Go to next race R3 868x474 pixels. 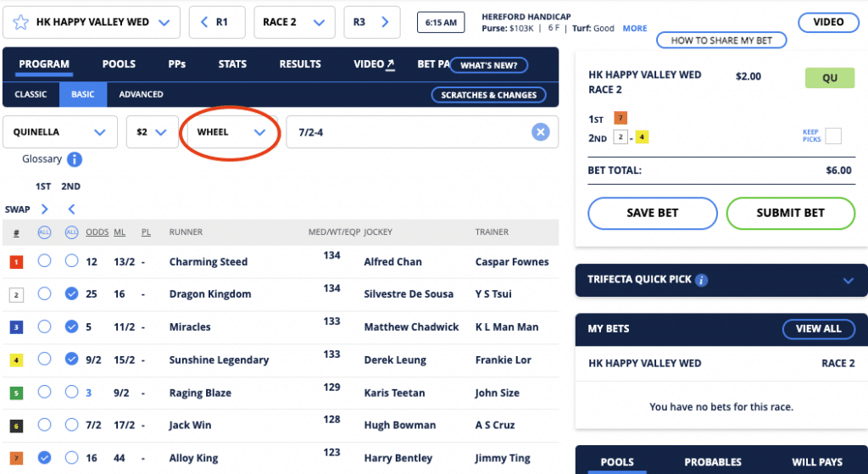tap(372, 22)
